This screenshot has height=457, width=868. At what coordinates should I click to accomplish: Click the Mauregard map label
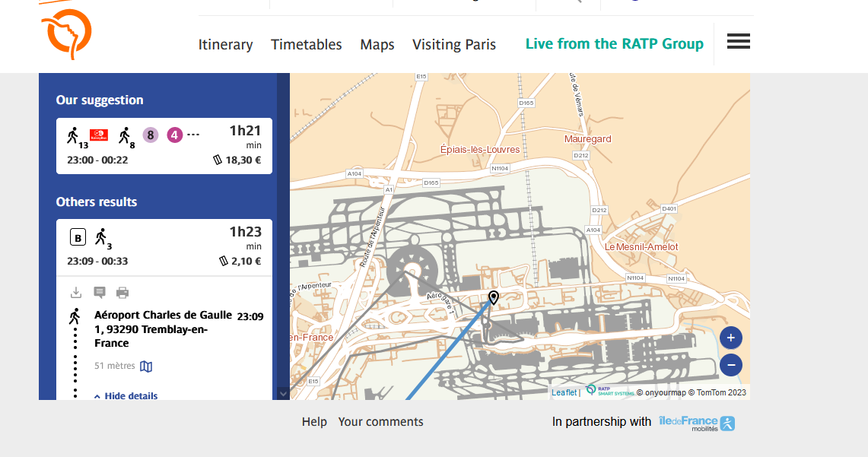[587, 139]
